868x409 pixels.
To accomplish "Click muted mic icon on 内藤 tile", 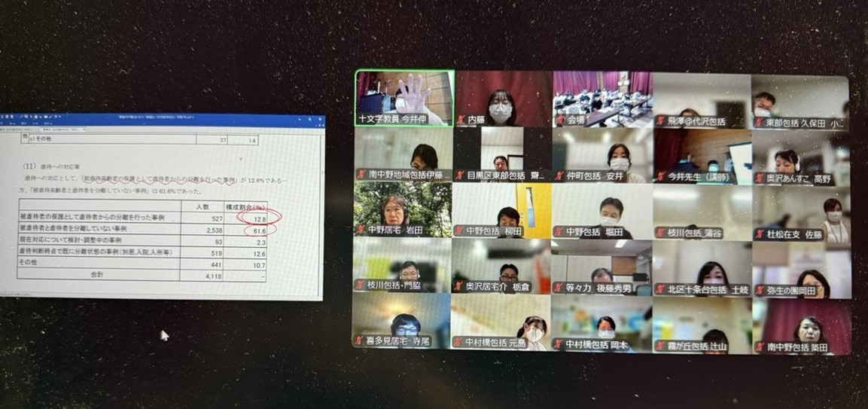I will coord(460,120).
